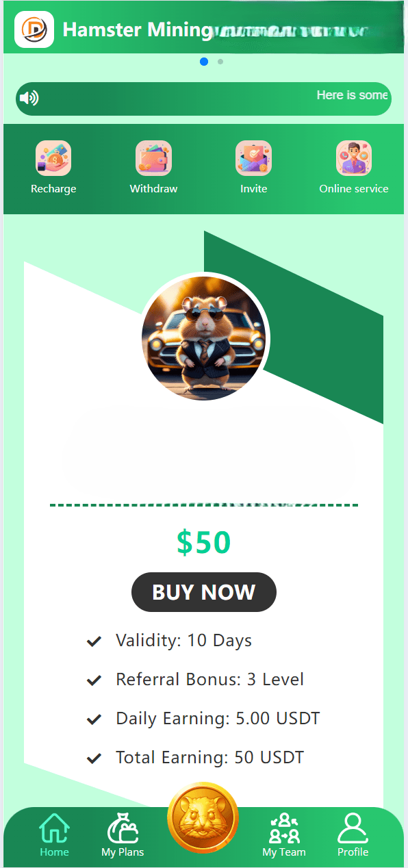This screenshot has width=408, height=868.
Task: Open My Plans tab
Action: 123,834
